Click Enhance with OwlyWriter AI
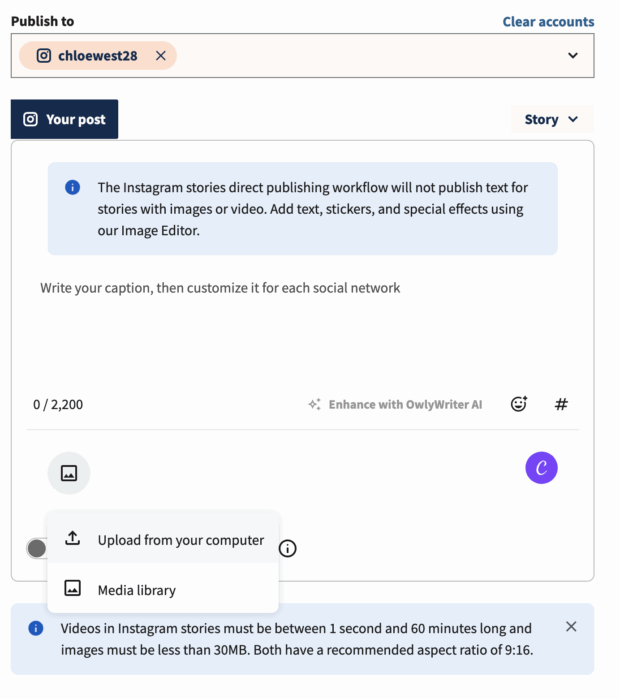The width and height of the screenshot is (620, 699). (x=395, y=404)
